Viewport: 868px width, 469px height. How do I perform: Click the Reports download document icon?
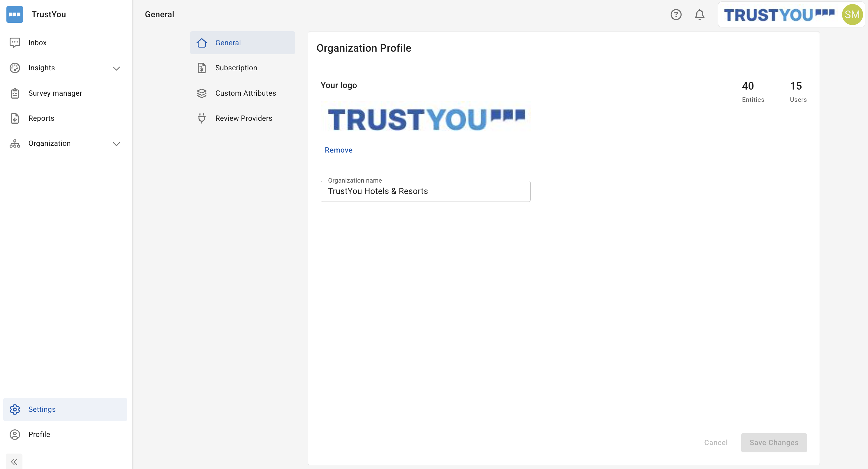click(x=15, y=118)
